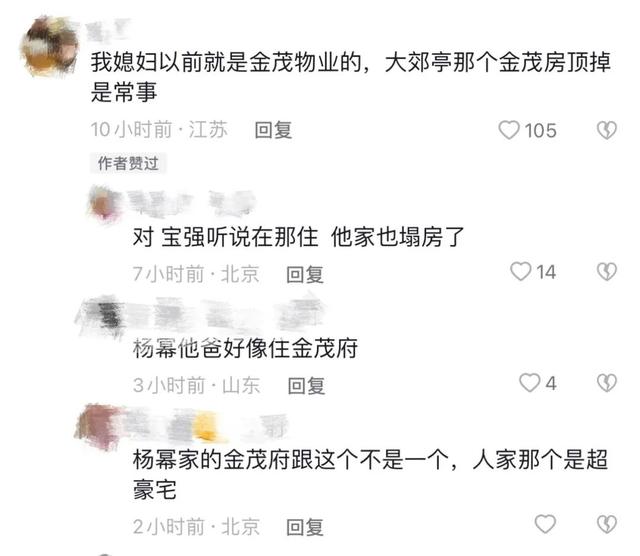Open avatar of the 宝强 reply author
640x556 pixels.
click(104, 203)
